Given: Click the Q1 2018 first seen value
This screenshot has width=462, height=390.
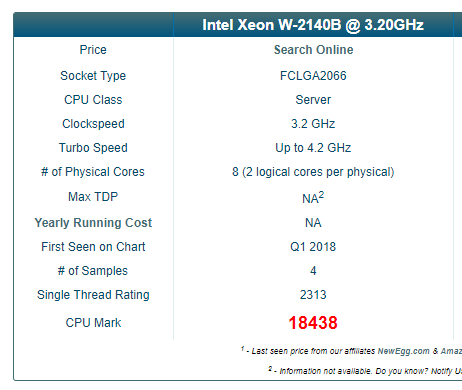Looking at the screenshot, I should 313,247.
